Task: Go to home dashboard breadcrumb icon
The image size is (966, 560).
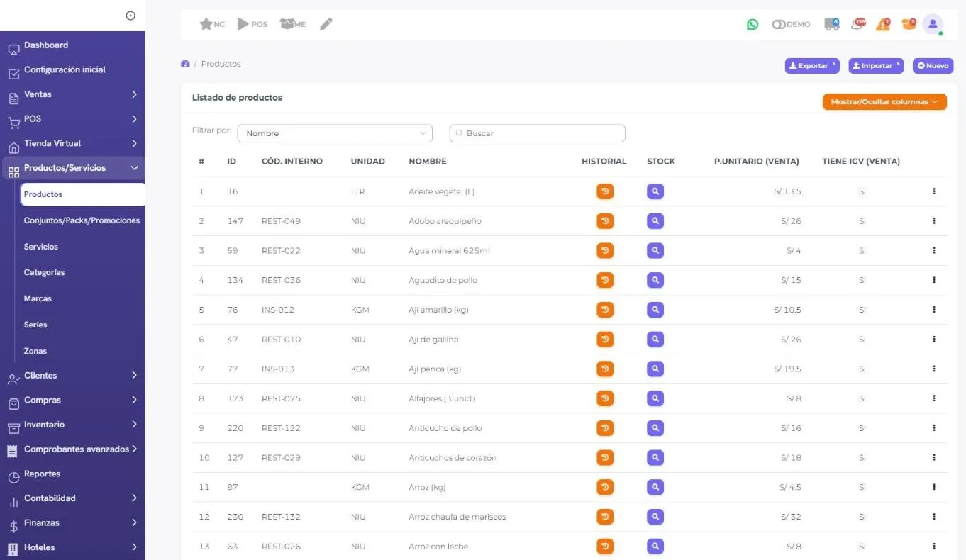Action: coord(186,64)
